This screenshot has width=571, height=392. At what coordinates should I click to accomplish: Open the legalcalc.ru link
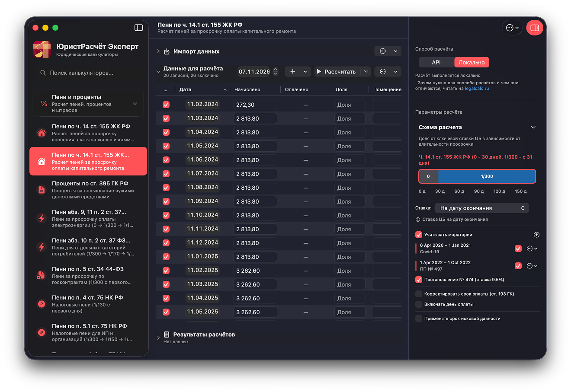point(477,89)
